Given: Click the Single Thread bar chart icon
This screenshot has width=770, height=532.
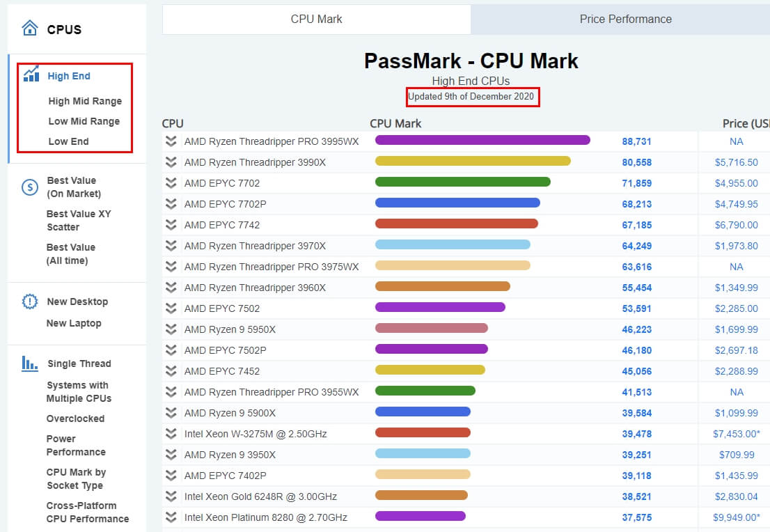Looking at the screenshot, I should coord(29,363).
